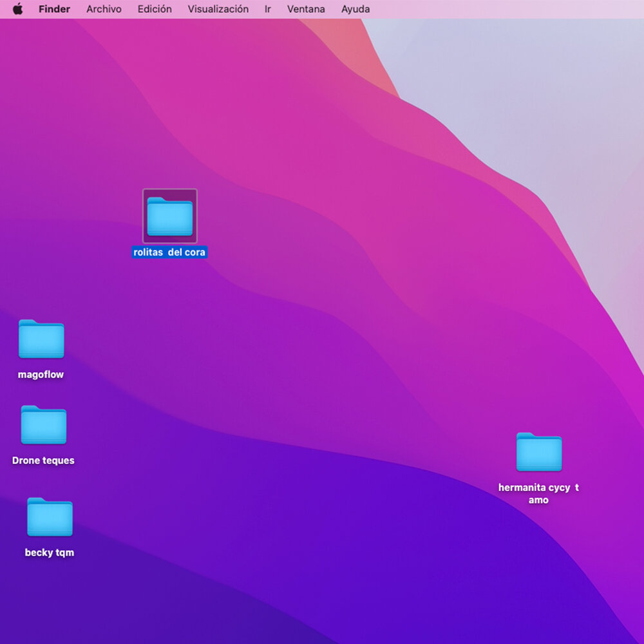Open the Apple logo menu
Screen dimensions: 644x644
[17, 9]
